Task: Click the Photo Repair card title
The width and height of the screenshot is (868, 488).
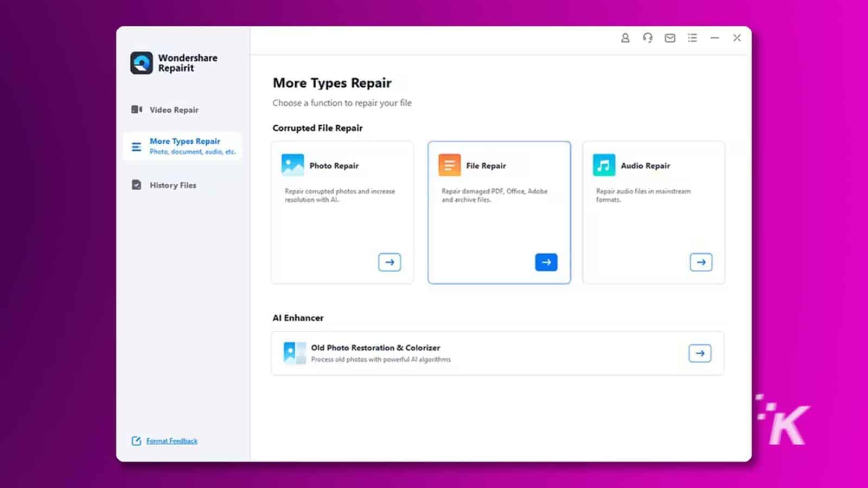Action: tap(334, 165)
